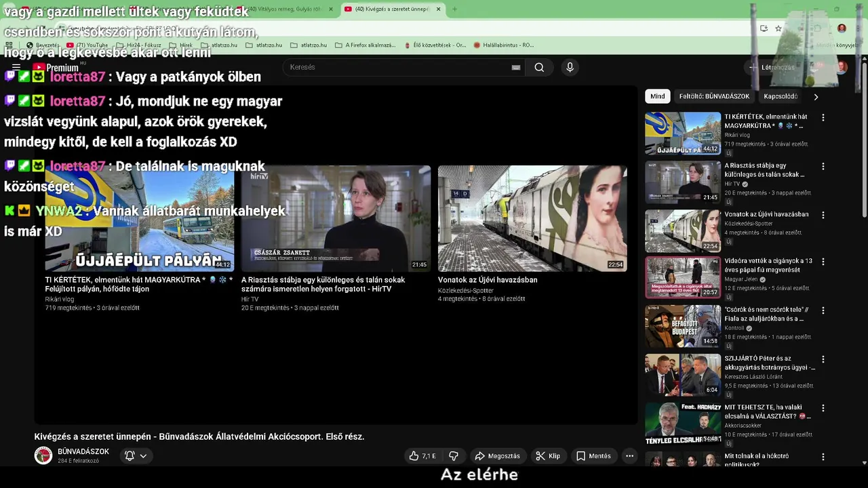Open BŰNVADÁSZOK channel avatar

click(43, 455)
